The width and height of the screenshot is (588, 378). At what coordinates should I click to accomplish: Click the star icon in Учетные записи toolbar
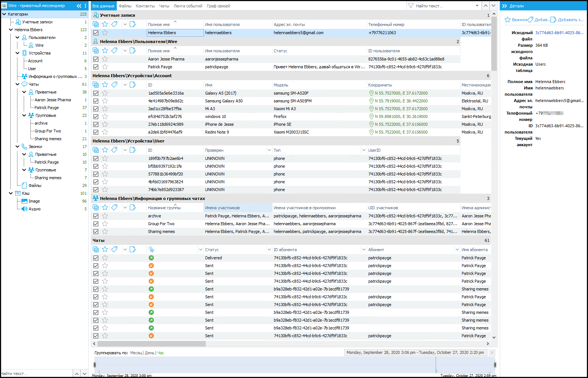point(105,24)
